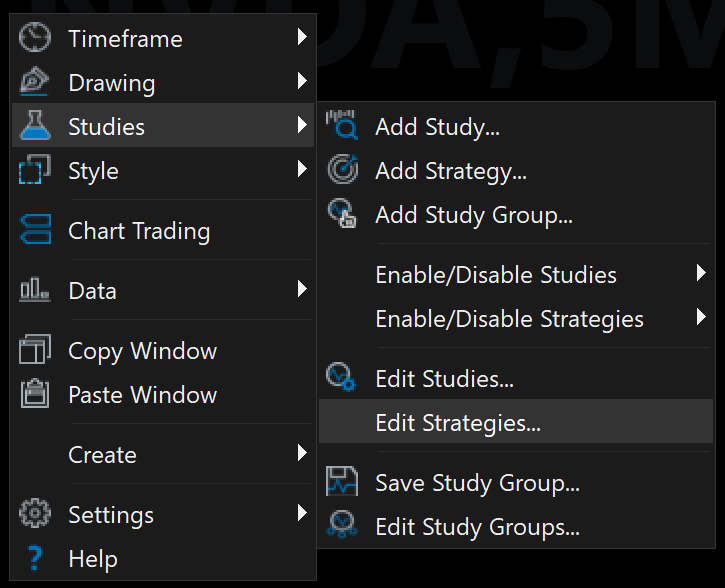Open the Data menu entry
This screenshot has height=588, width=725.
pos(163,289)
